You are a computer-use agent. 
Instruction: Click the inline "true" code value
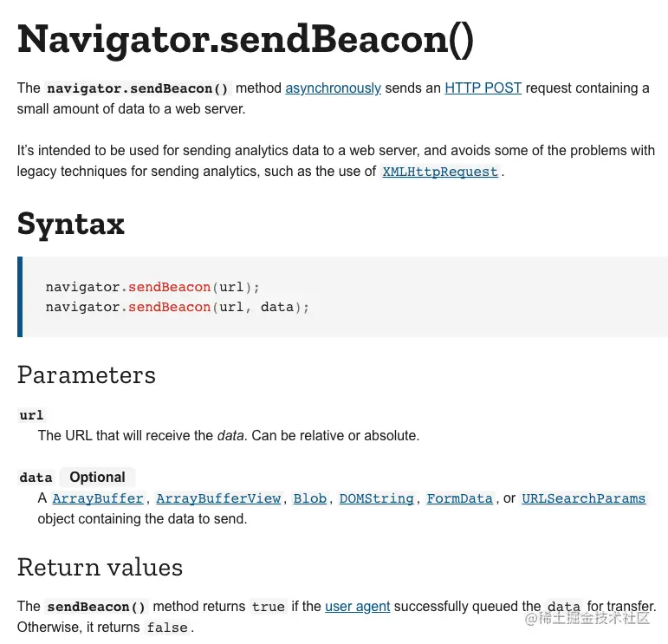269,607
